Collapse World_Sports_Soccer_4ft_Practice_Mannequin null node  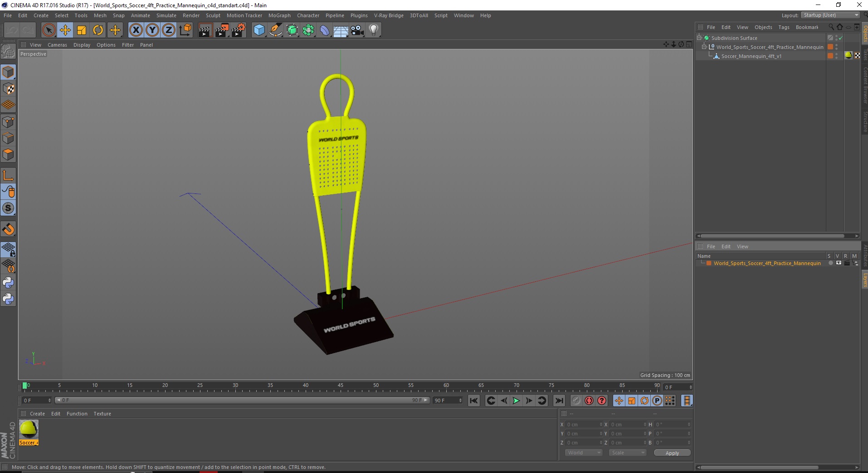[x=704, y=47]
